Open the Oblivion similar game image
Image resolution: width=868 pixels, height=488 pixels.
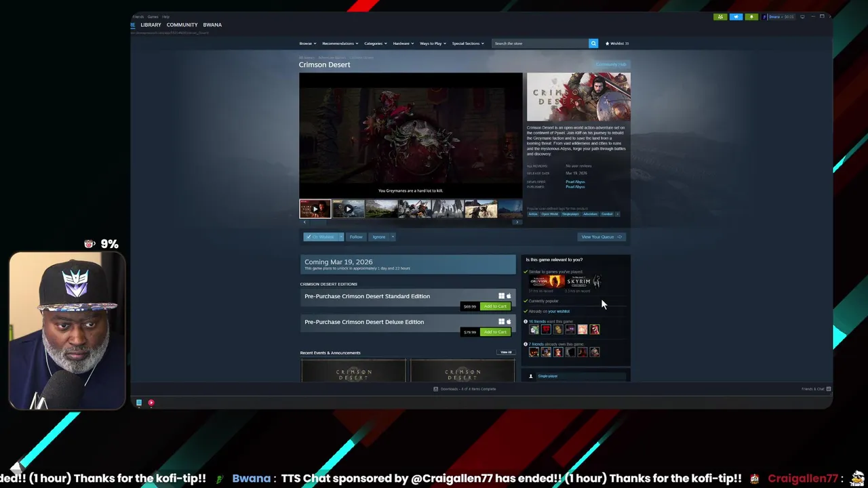pyautogui.click(x=547, y=281)
